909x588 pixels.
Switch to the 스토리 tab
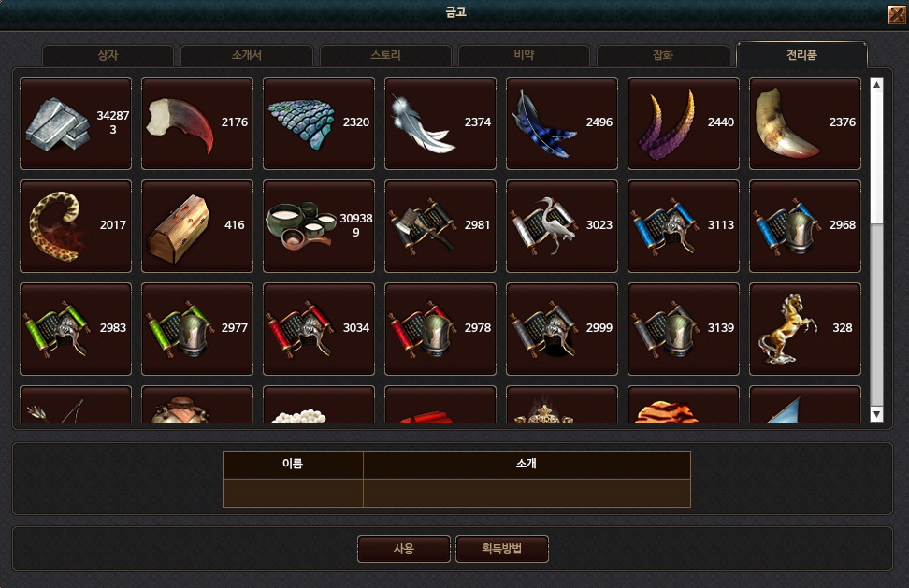(385, 55)
